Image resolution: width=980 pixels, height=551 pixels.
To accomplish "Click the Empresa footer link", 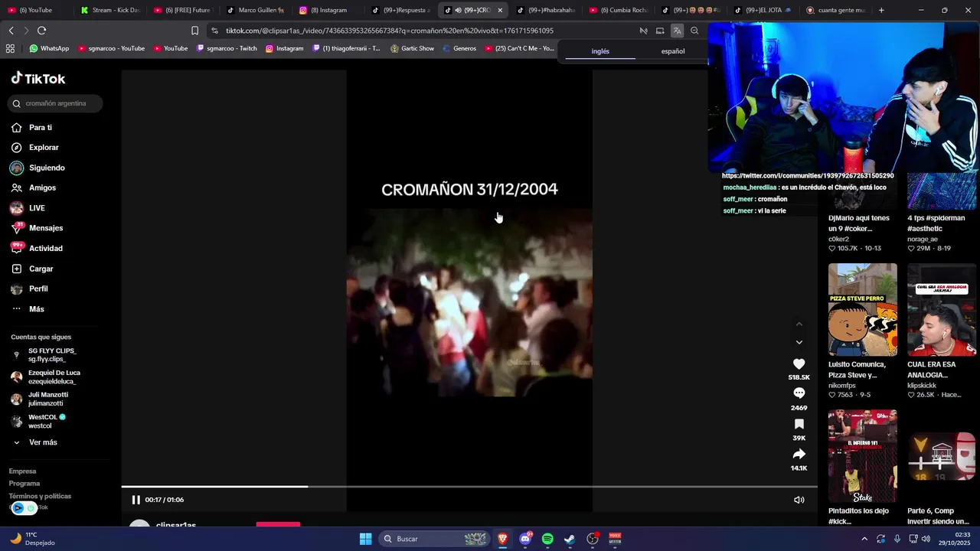I will pyautogui.click(x=23, y=471).
